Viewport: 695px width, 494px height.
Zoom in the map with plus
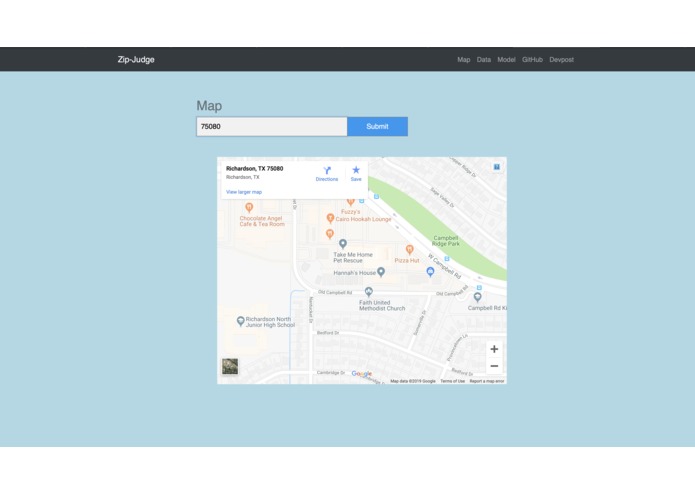tap(494, 349)
